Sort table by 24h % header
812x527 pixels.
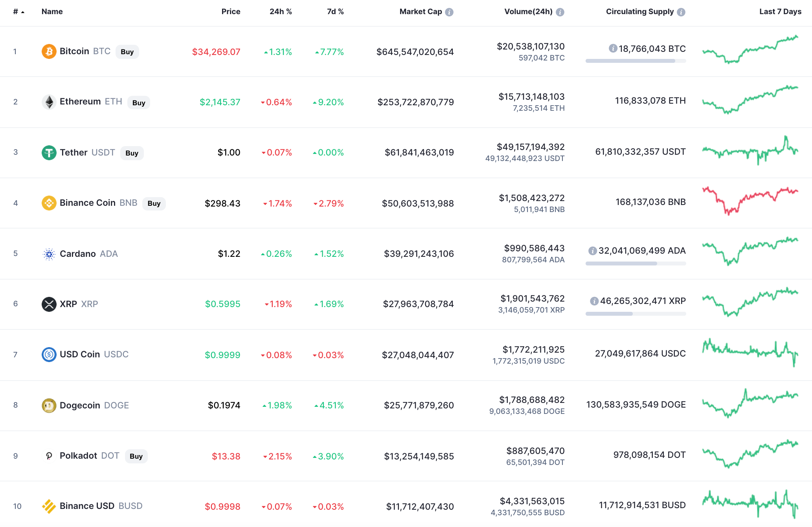point(281,11)
